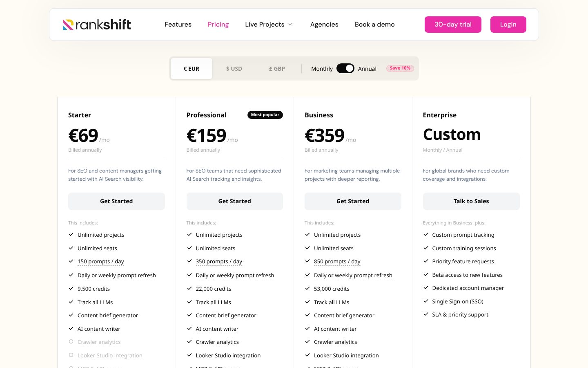Click Professional's Daily or weekly prompt refresh
The image size is (588, 368).
point(235,275)
